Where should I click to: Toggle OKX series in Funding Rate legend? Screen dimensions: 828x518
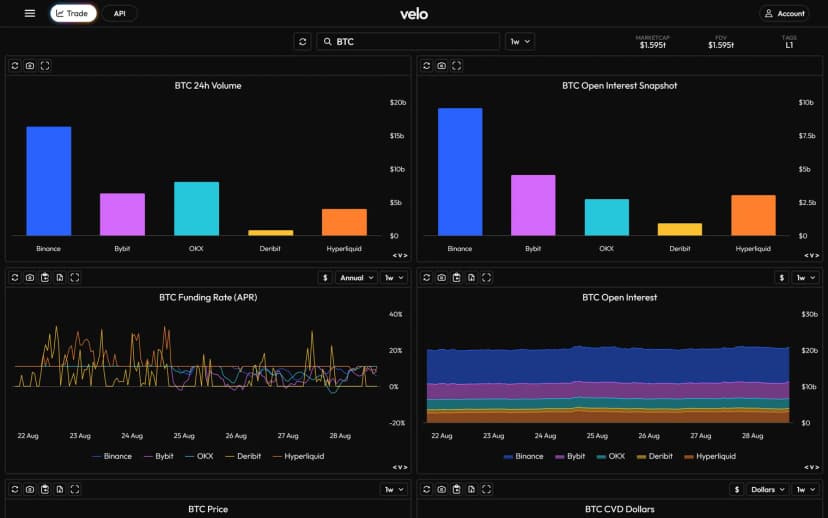[199, 456]
